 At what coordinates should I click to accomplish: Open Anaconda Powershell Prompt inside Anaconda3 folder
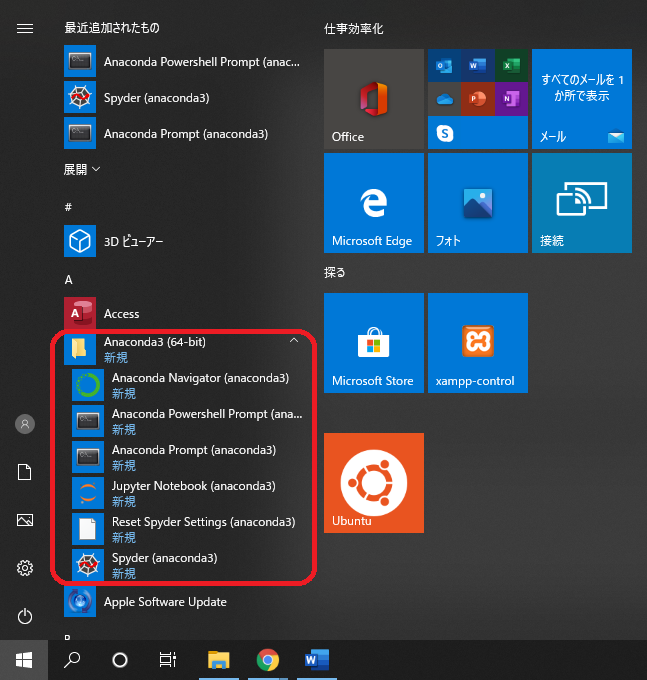coord(187,421)
